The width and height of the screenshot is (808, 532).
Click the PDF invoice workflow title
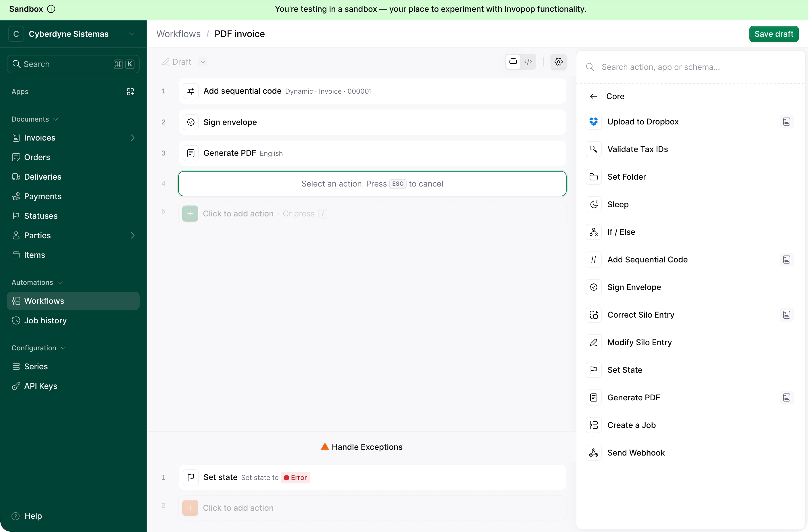239,34
